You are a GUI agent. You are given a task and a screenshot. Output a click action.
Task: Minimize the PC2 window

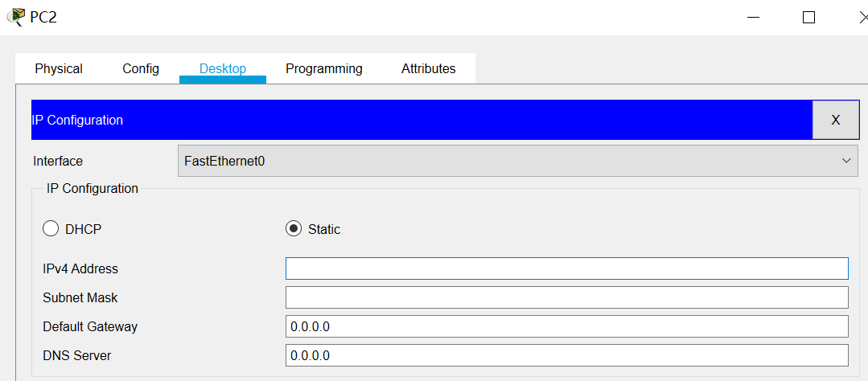pos(753,17)
